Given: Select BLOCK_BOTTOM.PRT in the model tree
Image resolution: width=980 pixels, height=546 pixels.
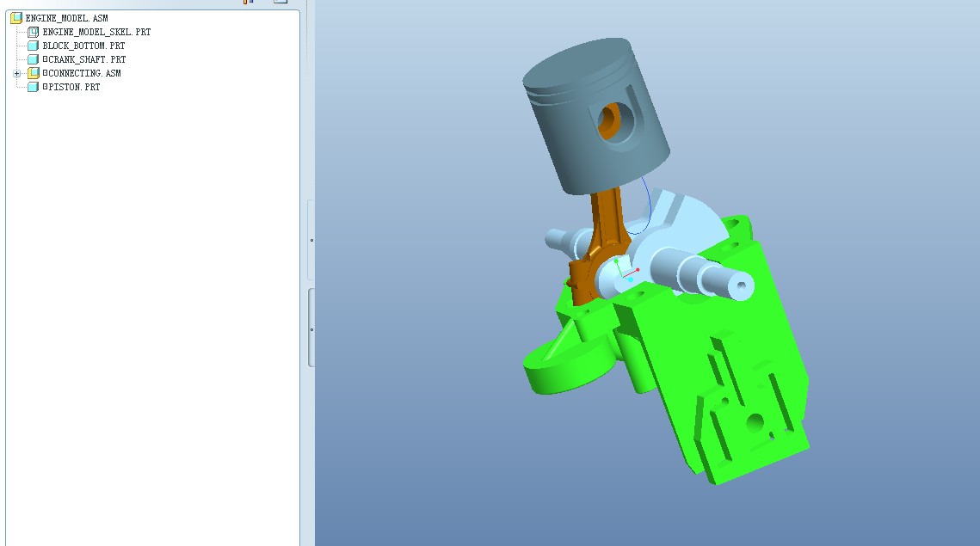Looking at the screenshot, I should pos(83,46).
